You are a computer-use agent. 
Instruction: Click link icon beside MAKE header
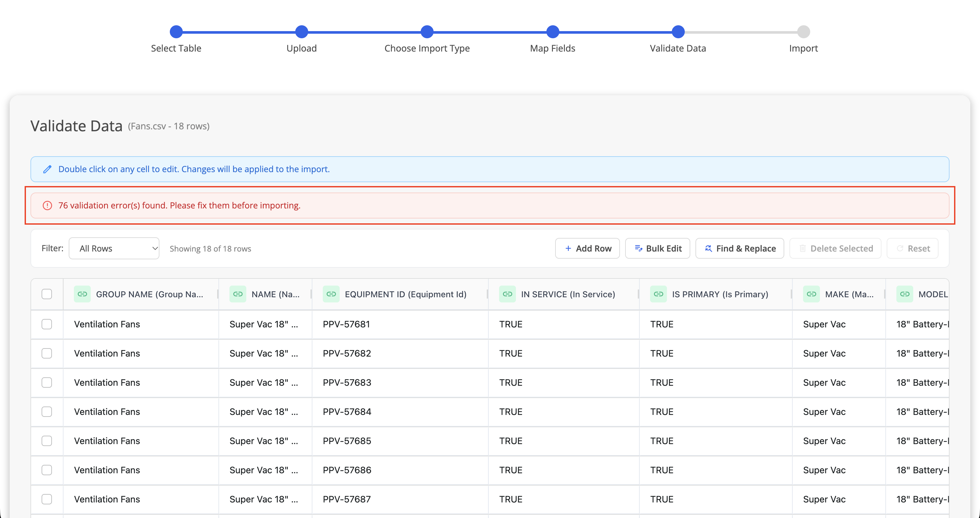811,294
